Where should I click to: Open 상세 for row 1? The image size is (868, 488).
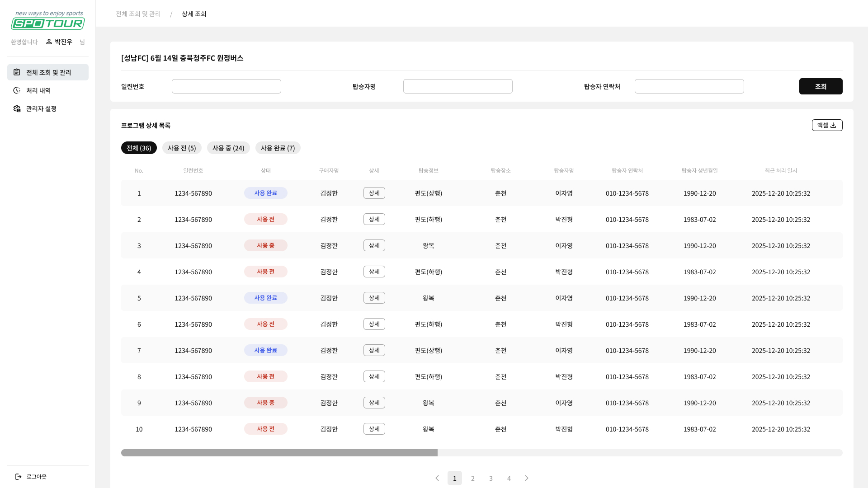point(374,193)
